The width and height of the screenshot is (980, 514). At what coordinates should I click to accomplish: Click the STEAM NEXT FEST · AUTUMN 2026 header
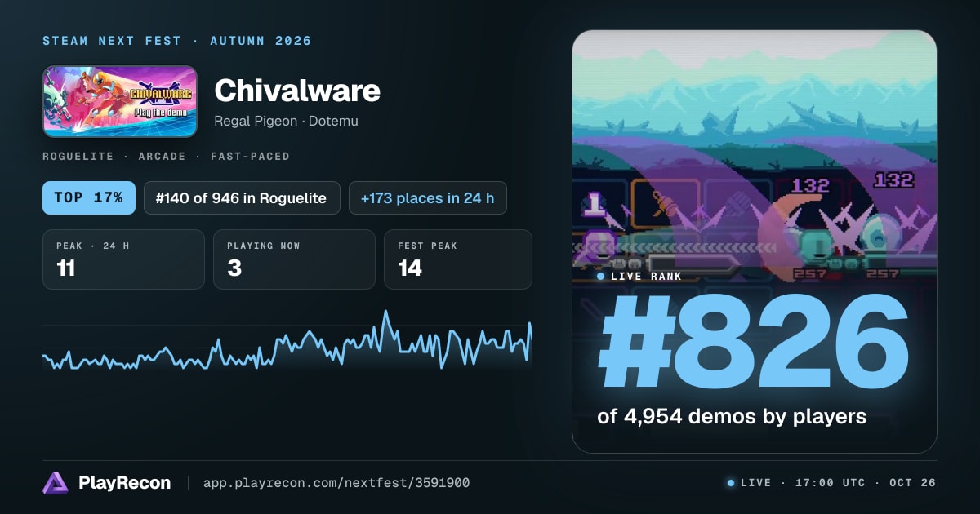pos(177,41)
